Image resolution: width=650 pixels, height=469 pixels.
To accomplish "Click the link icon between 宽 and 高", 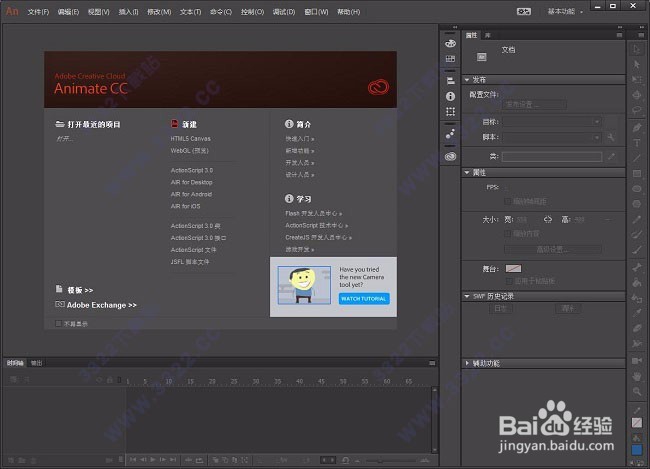I will (548, 219).
